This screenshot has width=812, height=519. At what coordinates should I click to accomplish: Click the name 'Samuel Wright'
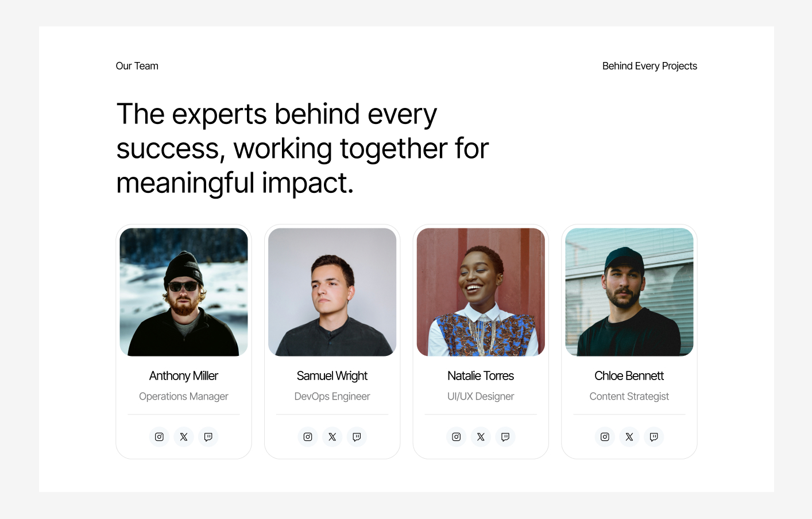click(332, 375)
